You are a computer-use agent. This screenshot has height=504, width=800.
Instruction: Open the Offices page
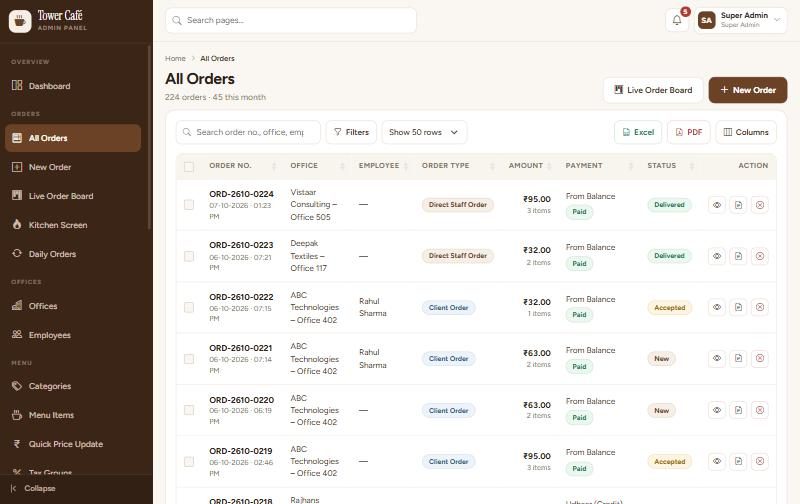coord(73,306)
